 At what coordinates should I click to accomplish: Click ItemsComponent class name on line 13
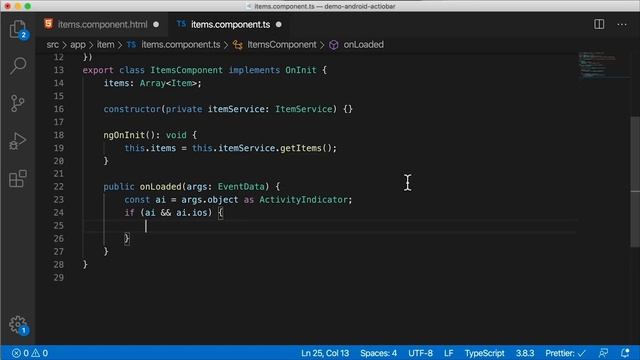[x=187, y=70]
